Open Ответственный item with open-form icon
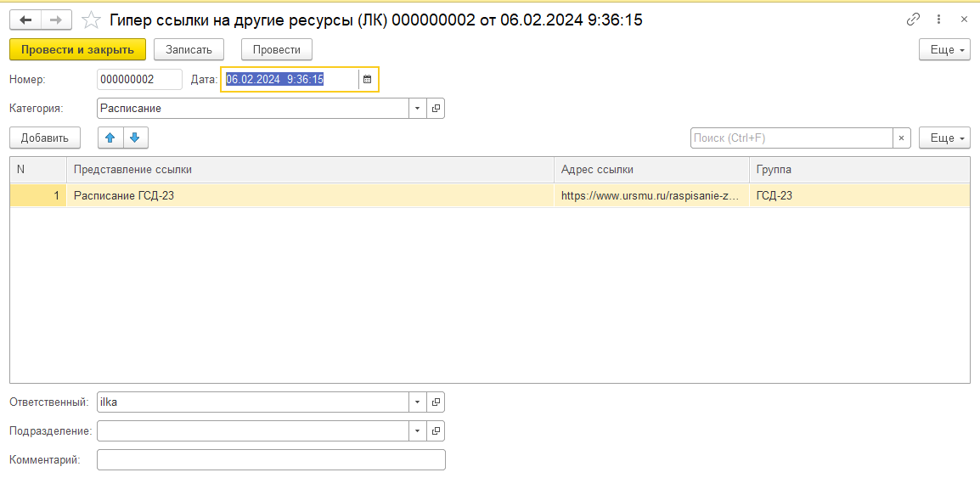The image size is (980, 478). (x=436, y=402)
